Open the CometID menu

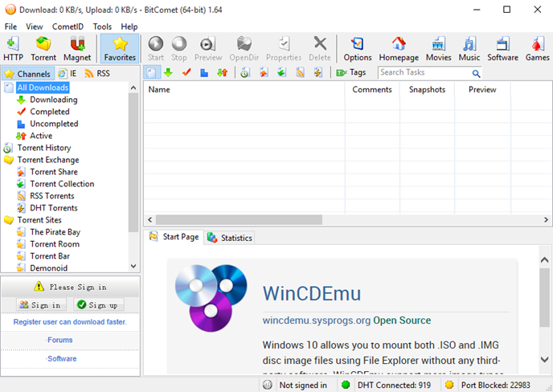(x=68, y=27)
